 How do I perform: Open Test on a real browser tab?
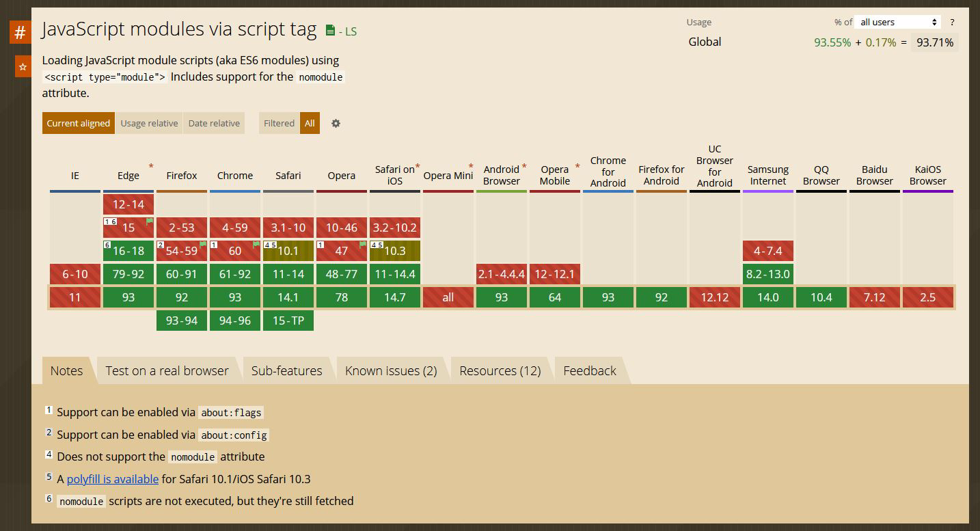point(167,370)
